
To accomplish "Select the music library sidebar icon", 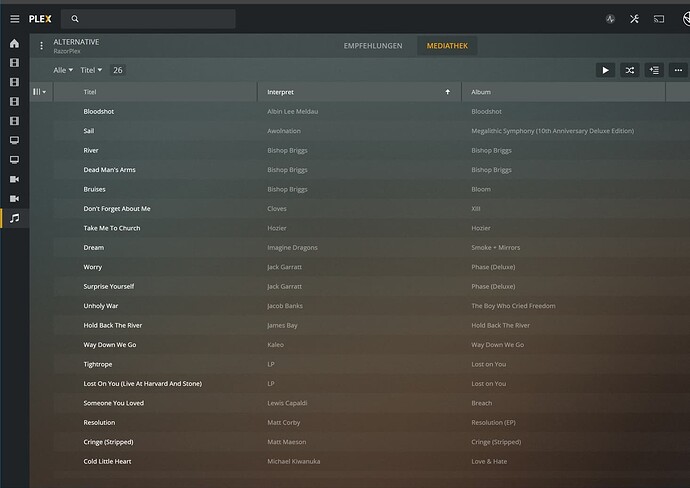I will point(15,218).
